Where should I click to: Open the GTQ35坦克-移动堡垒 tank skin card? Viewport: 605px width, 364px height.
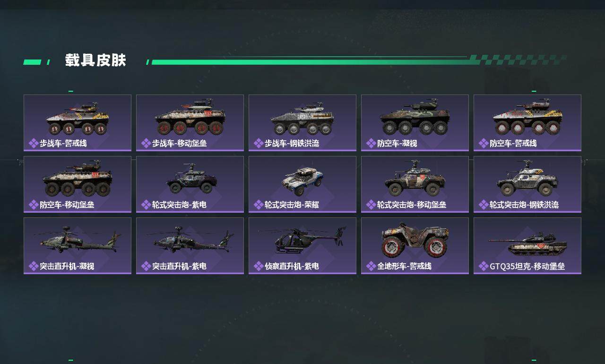coord(527,246)
